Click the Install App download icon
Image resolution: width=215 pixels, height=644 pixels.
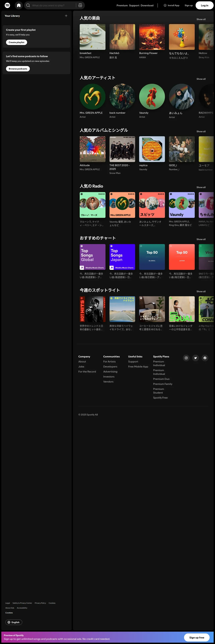[x=165, y=5]
